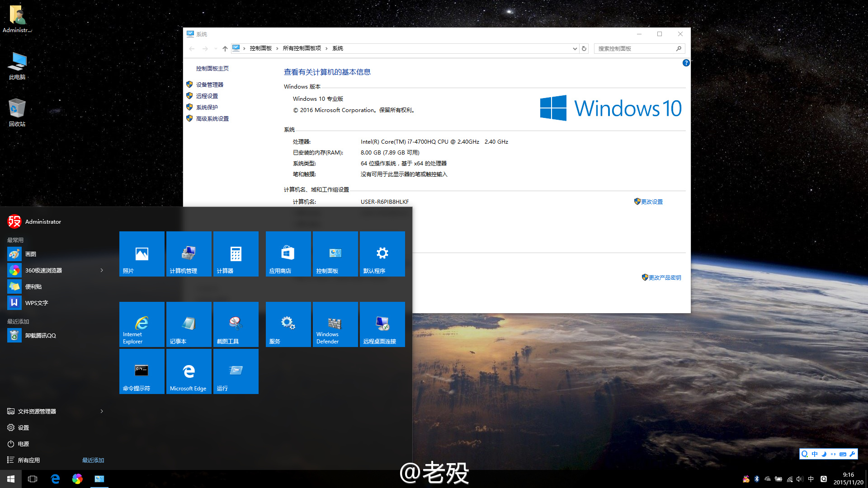Viewport: 868px width, 488px height.
Task: Open the help icon in 系统 window
Action: (x=686, y=63)
